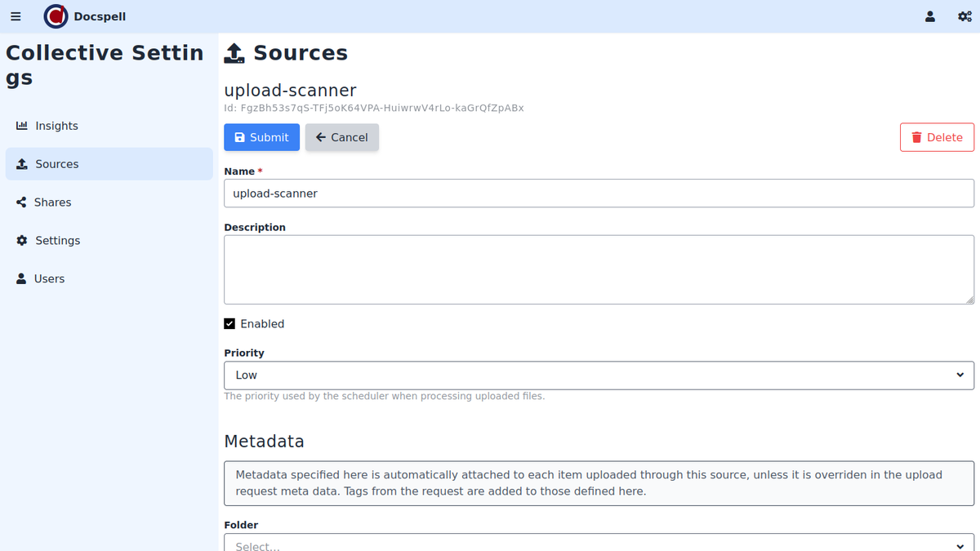Open the user profile menu
Image resolution: width=980 pixels, height=551 pixels.
pyautogui.click(x=929, y=16)
